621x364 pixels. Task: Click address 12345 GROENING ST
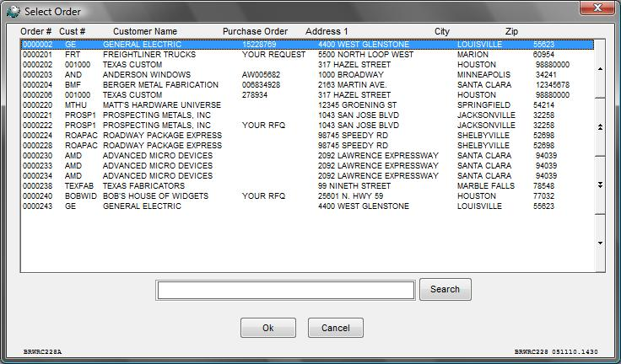(357, 104)
